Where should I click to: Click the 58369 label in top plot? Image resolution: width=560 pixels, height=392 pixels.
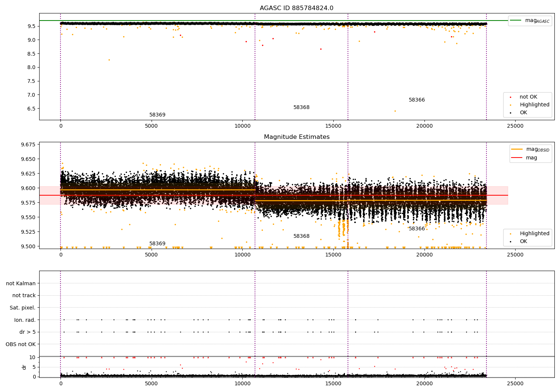(x=157, y=115)
